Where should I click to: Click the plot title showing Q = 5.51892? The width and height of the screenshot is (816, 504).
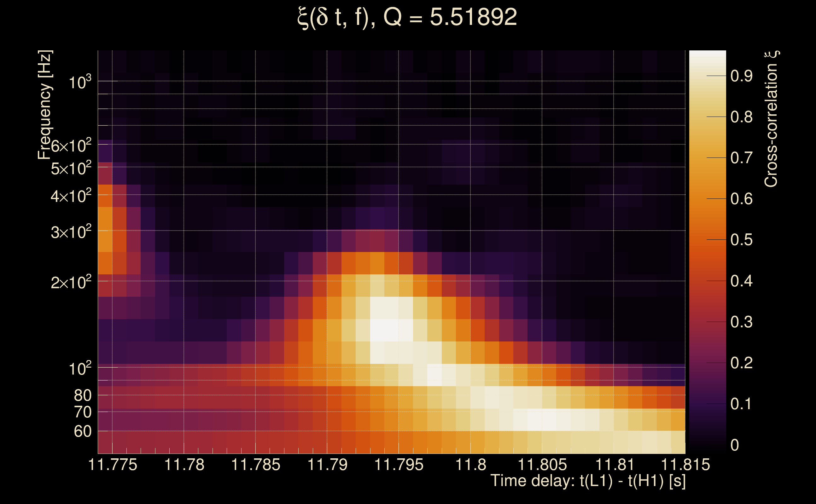click(407, 17)
